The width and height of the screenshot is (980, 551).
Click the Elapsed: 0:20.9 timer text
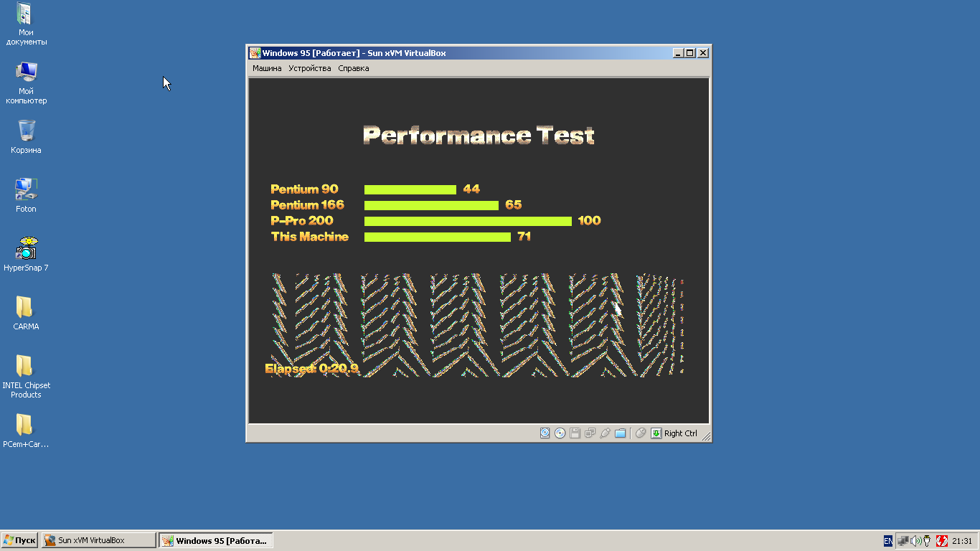point(311,369)
